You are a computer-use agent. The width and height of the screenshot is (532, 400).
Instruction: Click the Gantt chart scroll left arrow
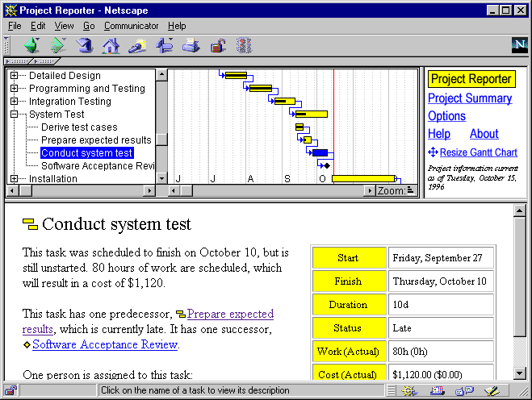pyautogui.click(x=174, y=190)
